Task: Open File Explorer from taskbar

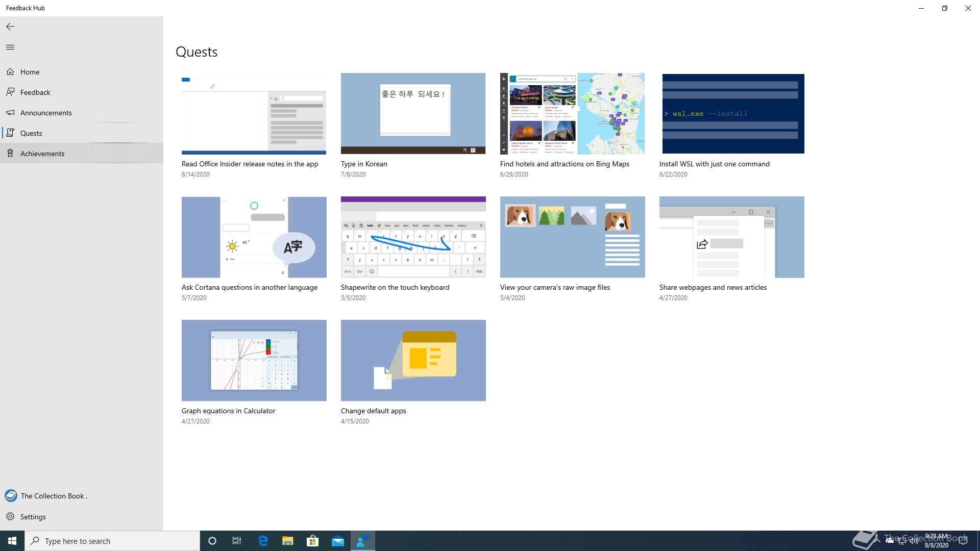Action: pyautogui.click(x=288, y=541)
